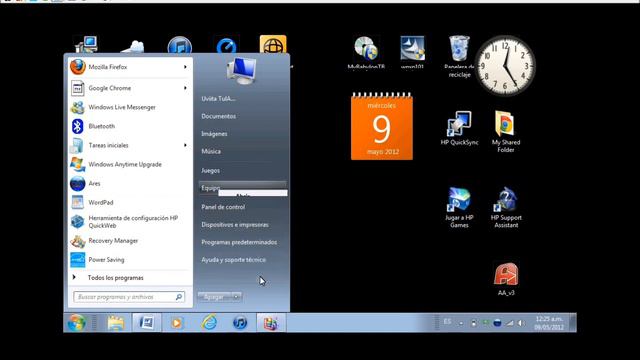This screenshot has width=640, height=360.
Task: Expand Google Chrome jump list arrow
Action: tap(185, 88)
